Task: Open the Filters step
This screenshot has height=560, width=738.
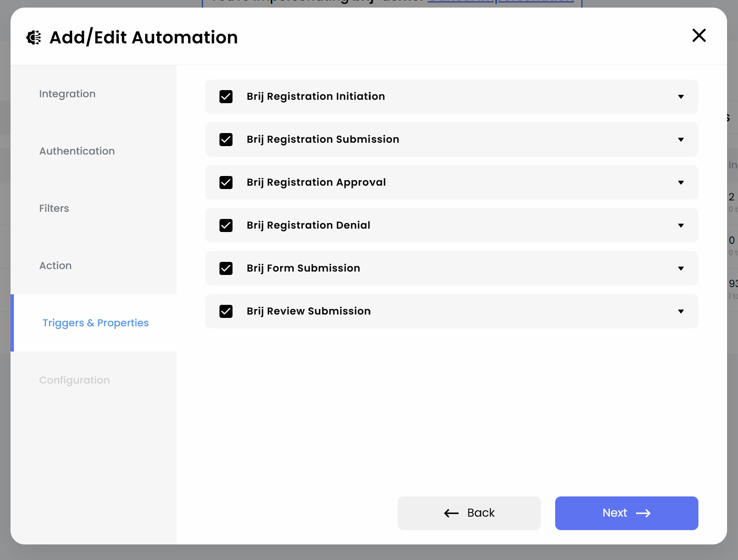Action: (54, 208)
